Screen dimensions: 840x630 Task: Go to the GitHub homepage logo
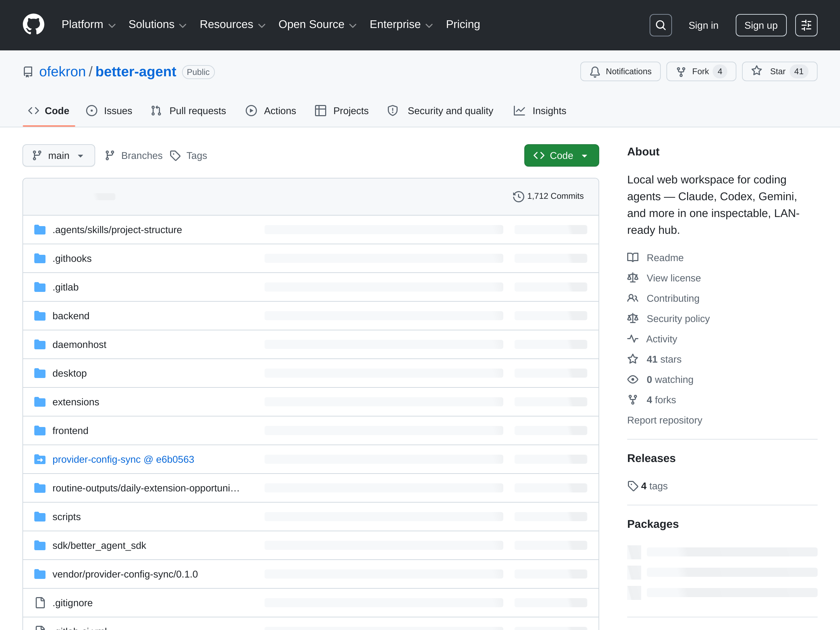[x=33, y=25]
